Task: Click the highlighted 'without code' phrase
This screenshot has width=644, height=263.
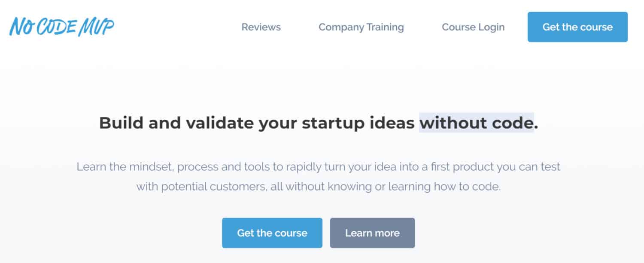Action: tap(477, 123)
